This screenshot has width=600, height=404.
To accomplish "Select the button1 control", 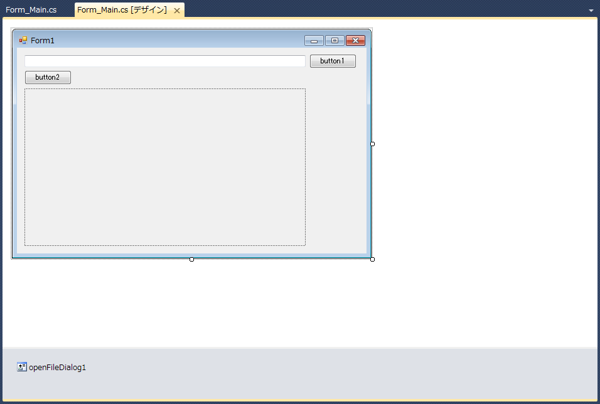I will tap(333, 61).
